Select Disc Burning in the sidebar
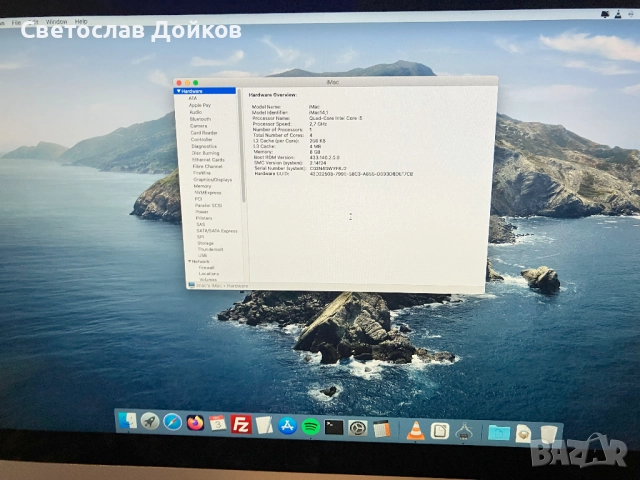The height and width of the screenshot is (480, 640). (205, 153)
